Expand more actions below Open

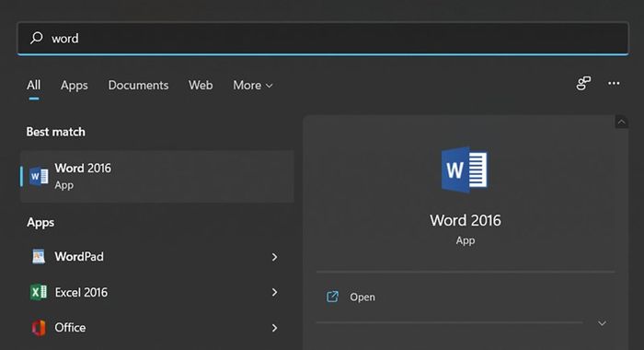coord(602,323)
